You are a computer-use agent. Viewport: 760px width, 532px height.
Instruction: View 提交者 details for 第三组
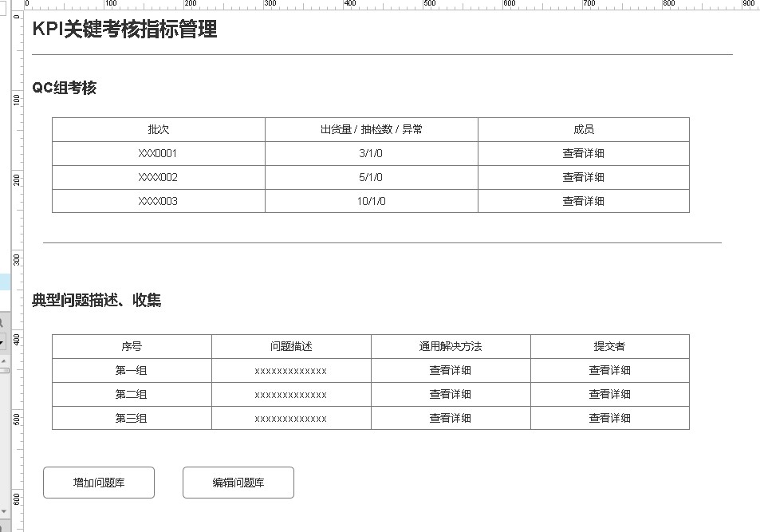(x=609, y=418)
